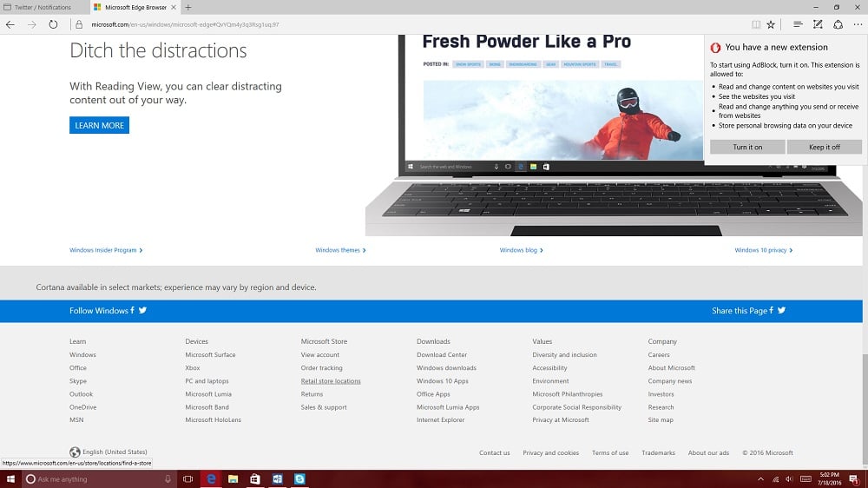The image size is (868, 488).
Task: Click the Keep it off button
Action: 825,147
